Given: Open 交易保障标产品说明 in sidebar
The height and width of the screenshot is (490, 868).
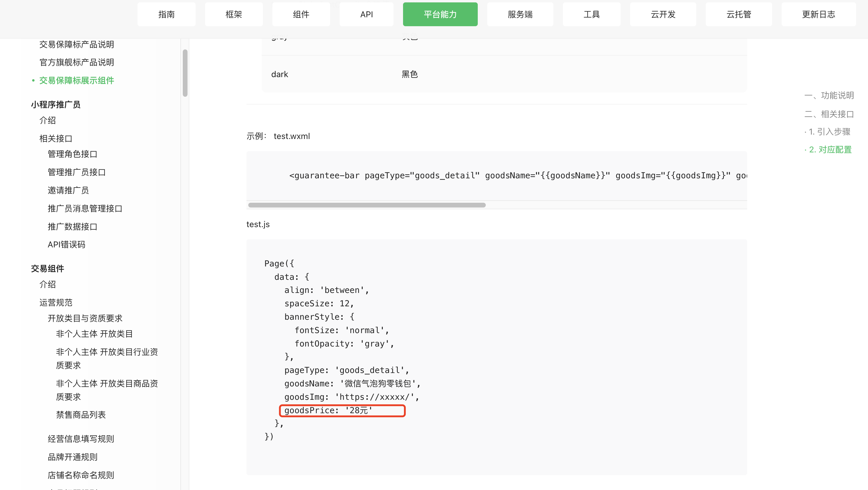Looking at the screenshot, I should tap(77, 44).
